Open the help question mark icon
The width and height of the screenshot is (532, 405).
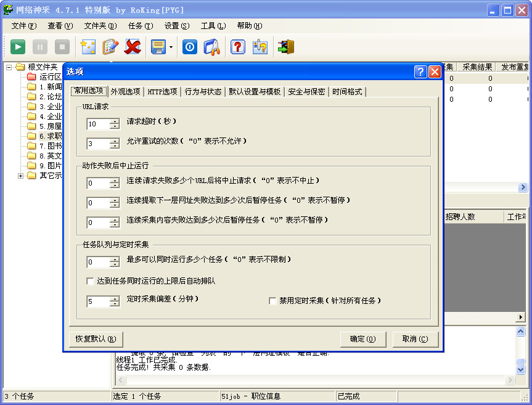(x=237, y=47)
